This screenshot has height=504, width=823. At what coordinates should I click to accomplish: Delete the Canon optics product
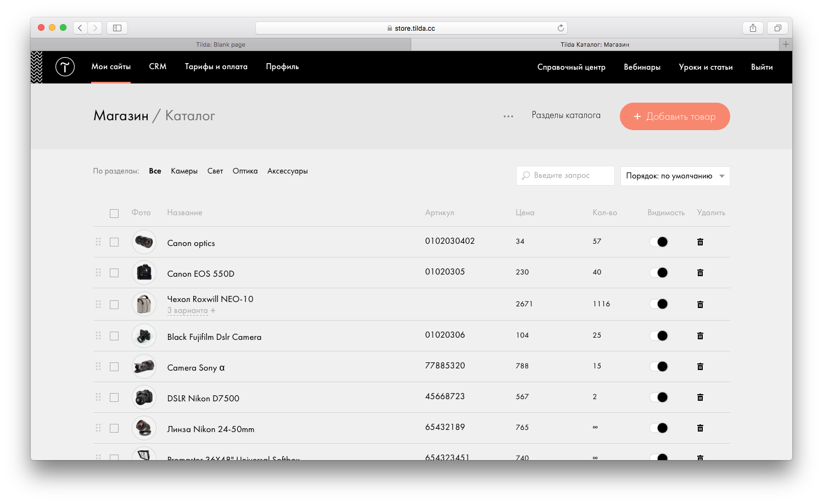coord(700,242)
